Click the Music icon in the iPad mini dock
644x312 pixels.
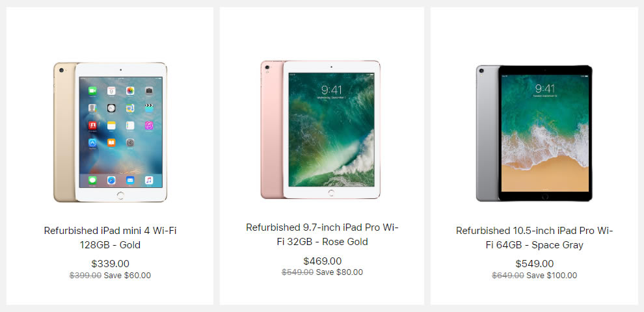tap(149, 179)
